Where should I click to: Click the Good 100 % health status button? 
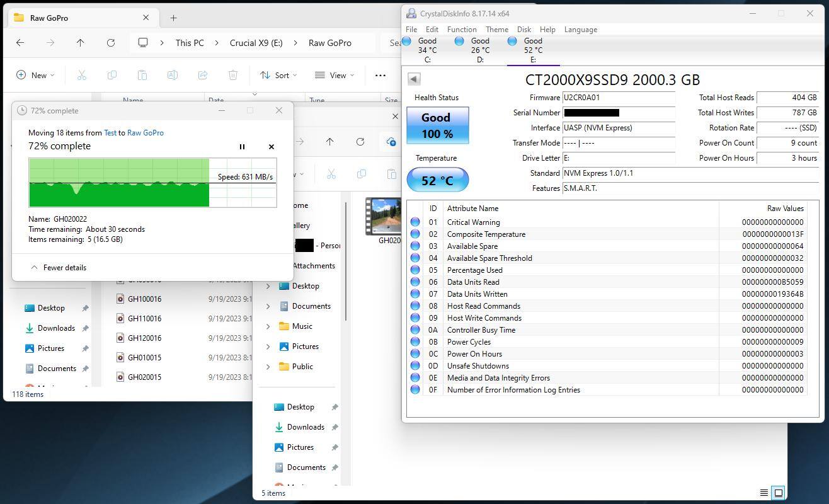tap(437, 125)
